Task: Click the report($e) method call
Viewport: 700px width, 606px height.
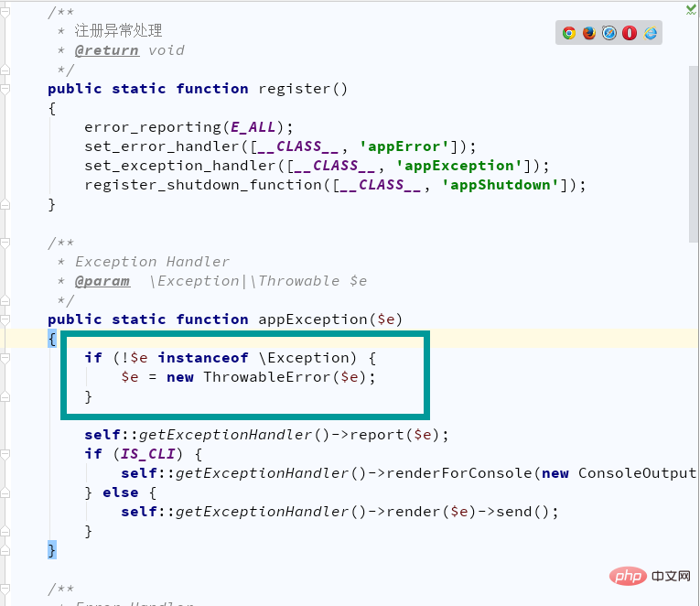Action: 394,435
